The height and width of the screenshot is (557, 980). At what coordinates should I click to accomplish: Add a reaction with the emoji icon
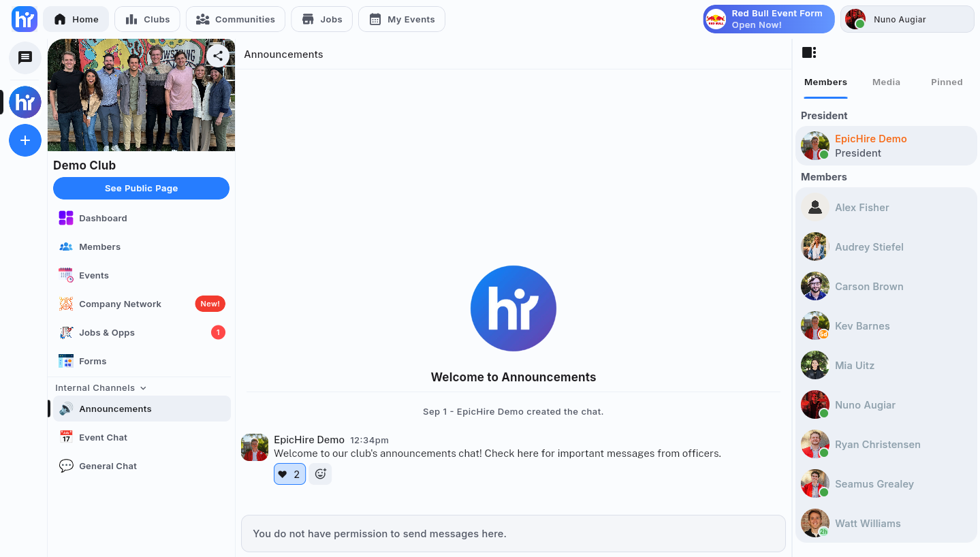(x=320, y=474)
